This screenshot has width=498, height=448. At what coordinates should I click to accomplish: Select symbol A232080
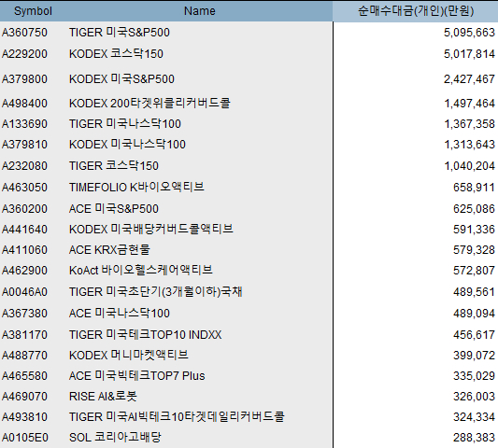click(x=24, y=166)
